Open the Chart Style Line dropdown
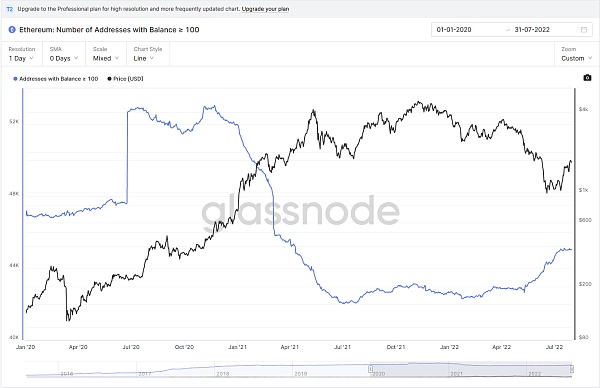Image resolution: width=600 pixels, height=388 pixels. pyautogui.click(x=148, y=54)
